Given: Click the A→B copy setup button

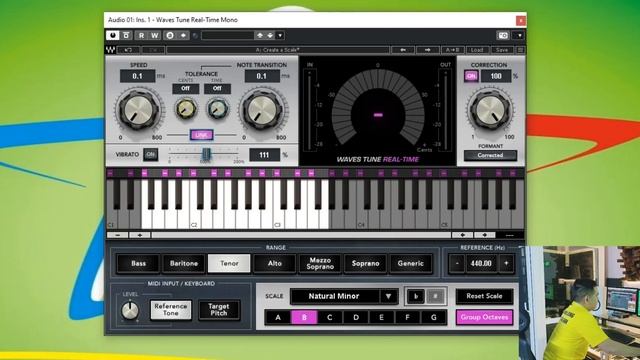Looking at the screenshot, I should pos(452,50).
